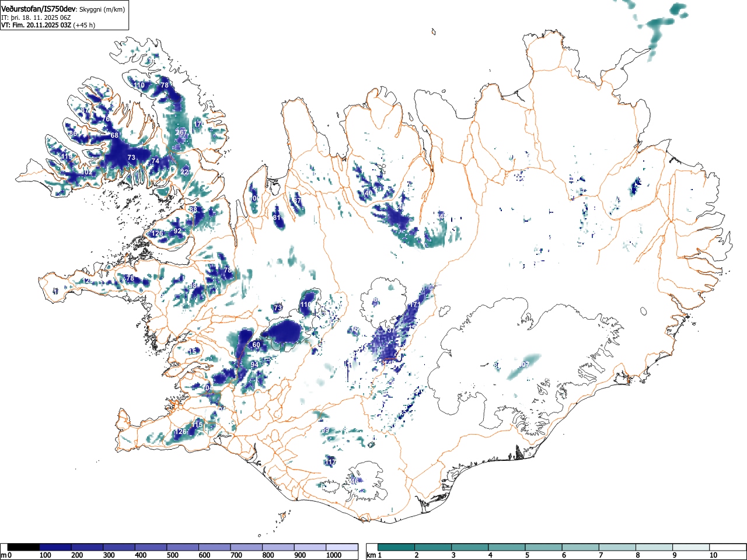Screen dimensions: 747x560
Task: Click the 171 visibility value in central highlands
Action: (415, 304)
